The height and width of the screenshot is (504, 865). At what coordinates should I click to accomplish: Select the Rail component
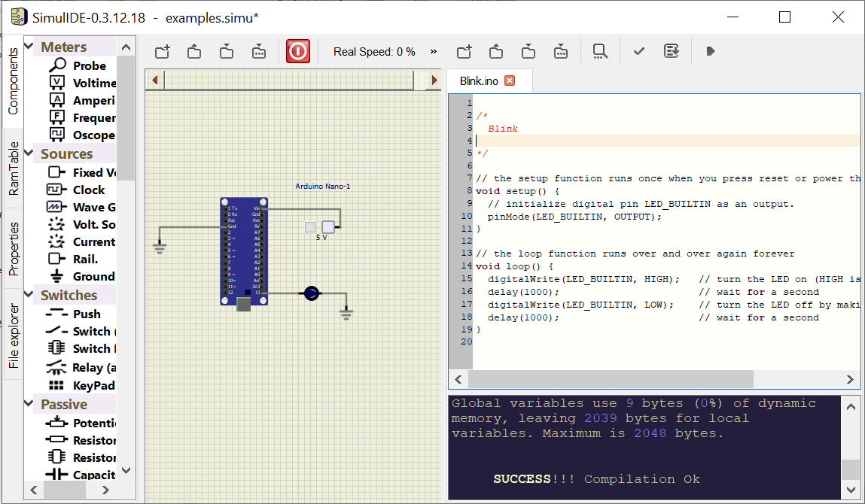[81, 260]
